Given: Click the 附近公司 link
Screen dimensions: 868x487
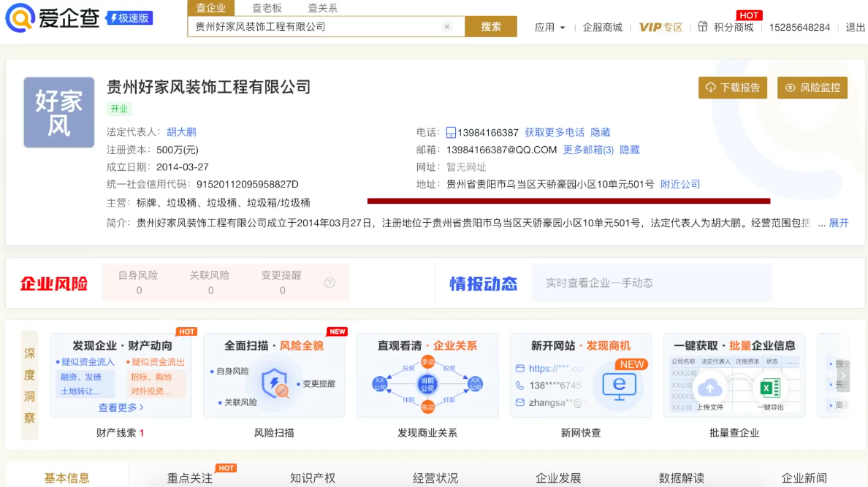Looking at the screenshot, I should [680, 184].
